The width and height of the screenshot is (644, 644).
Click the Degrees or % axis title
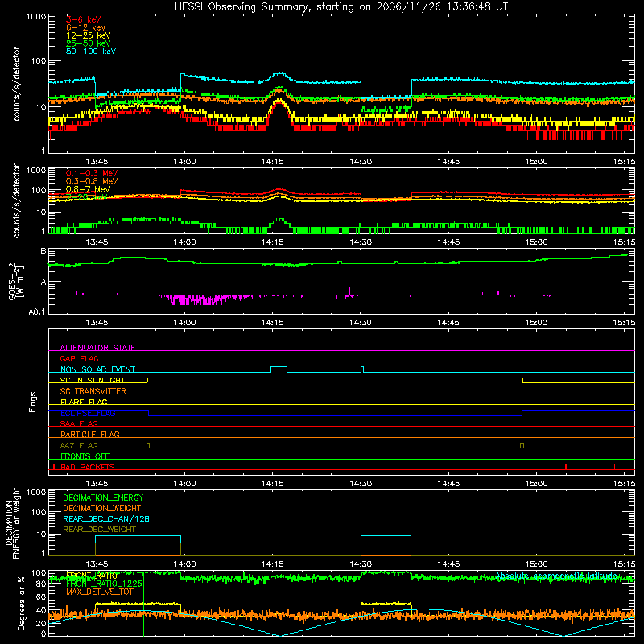click(x=21, y=603)
